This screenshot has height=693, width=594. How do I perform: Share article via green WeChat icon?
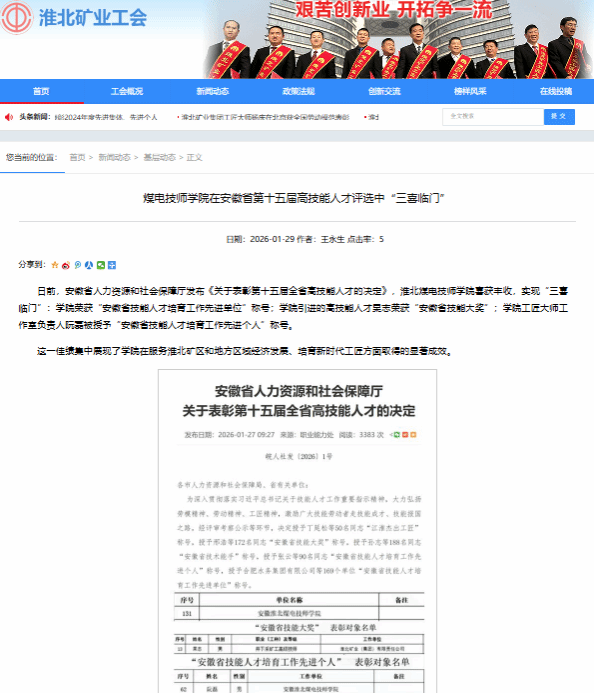click(x=101, y=265)
